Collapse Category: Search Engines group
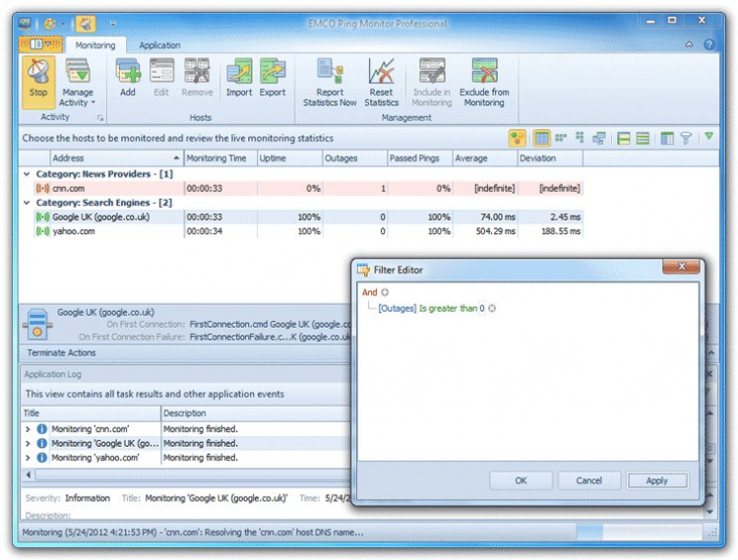738x560 pixels. (x=27, y=203)
